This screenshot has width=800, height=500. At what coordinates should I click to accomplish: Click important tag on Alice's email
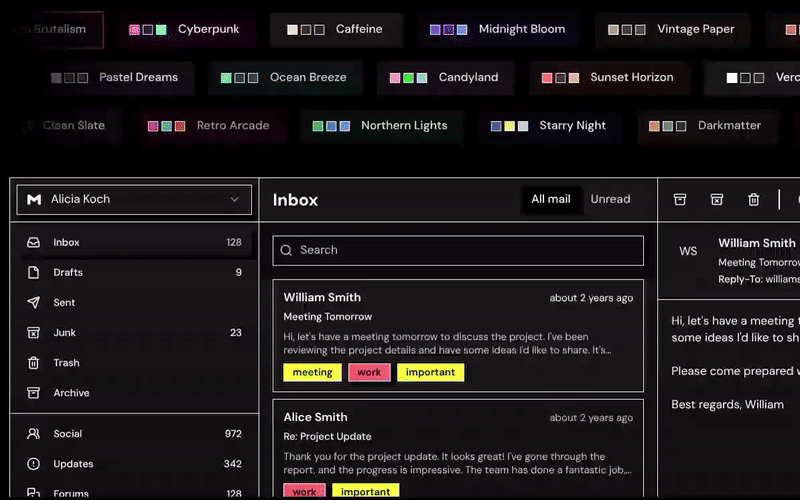point(365,491)
